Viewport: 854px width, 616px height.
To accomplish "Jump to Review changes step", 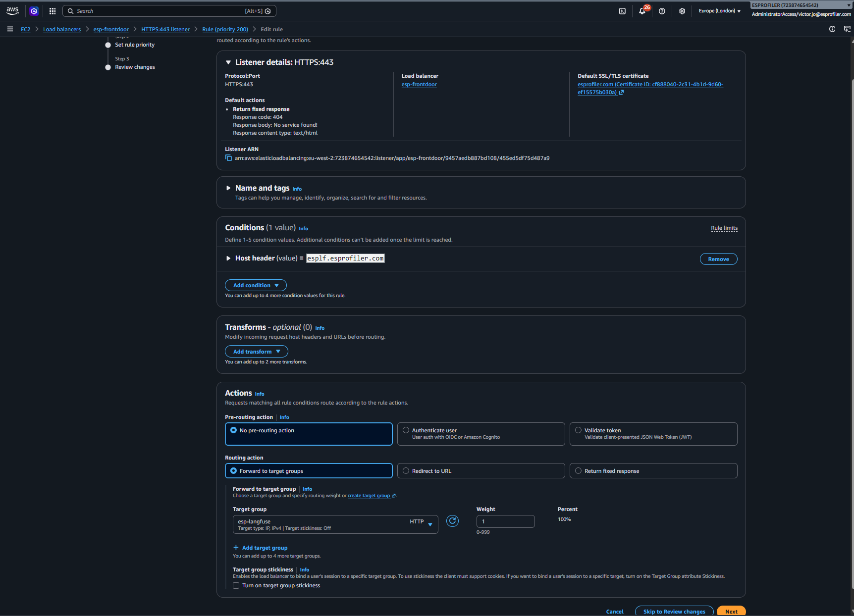I will 135,67.
